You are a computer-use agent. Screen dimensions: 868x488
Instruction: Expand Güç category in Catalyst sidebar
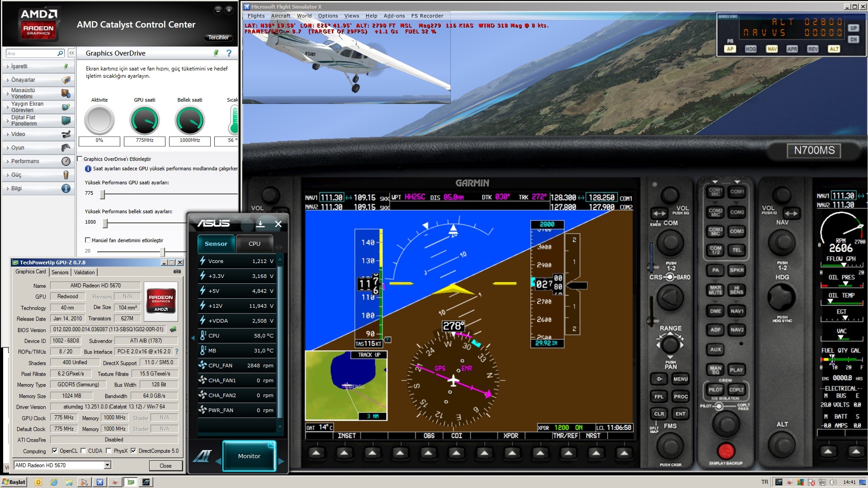pos(38,175)
